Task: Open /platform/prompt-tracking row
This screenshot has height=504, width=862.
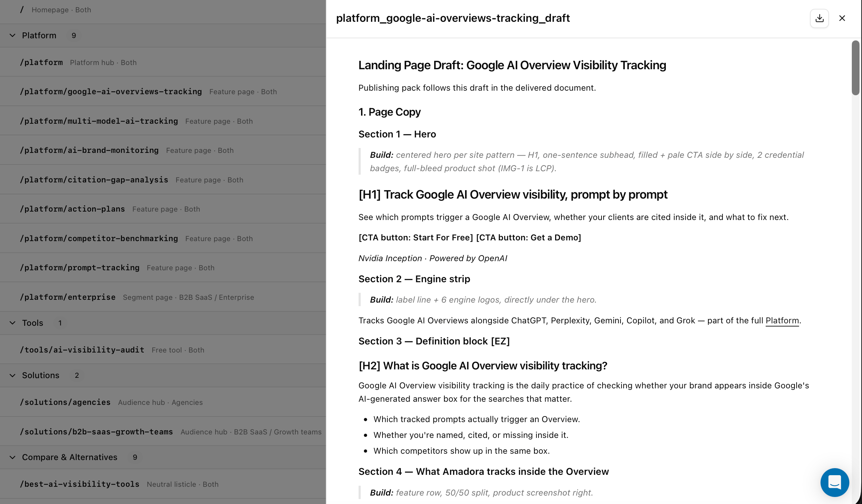Action: coord(163,267)
